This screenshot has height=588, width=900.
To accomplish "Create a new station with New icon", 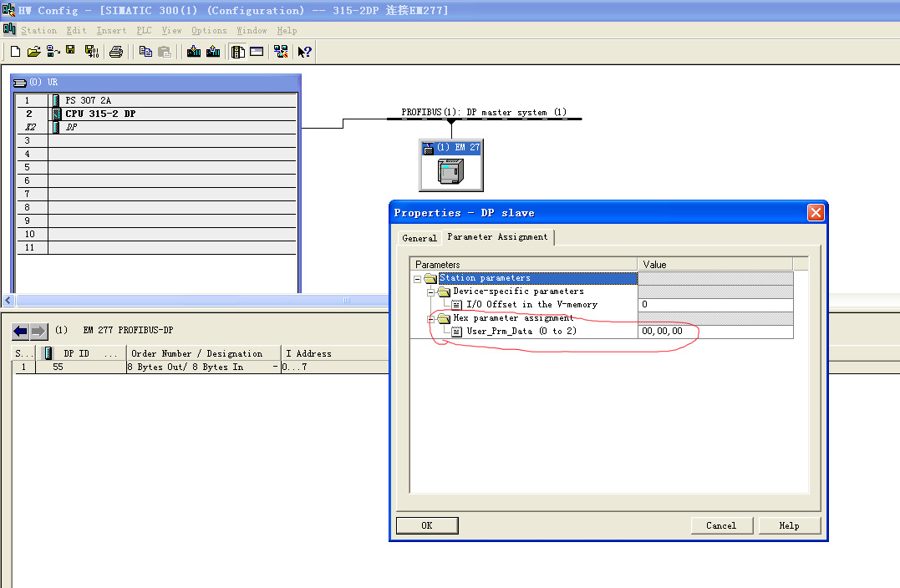I will pyautogui.click(x=16, y=52).
